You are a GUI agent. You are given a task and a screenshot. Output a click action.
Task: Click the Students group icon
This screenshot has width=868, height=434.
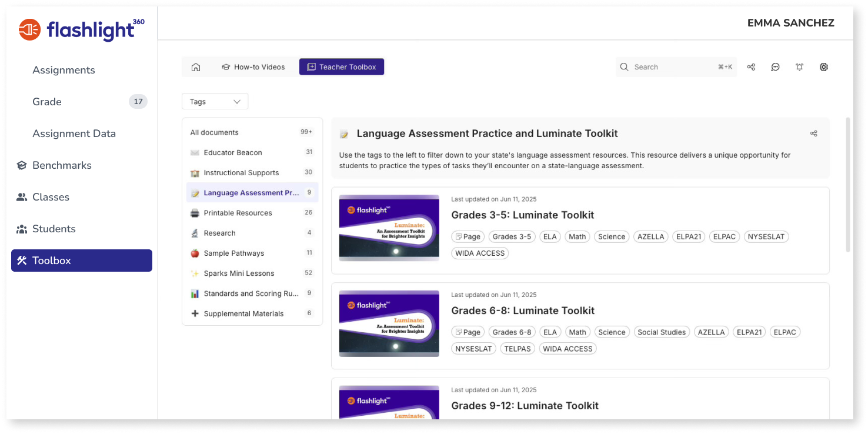(22, 229)
